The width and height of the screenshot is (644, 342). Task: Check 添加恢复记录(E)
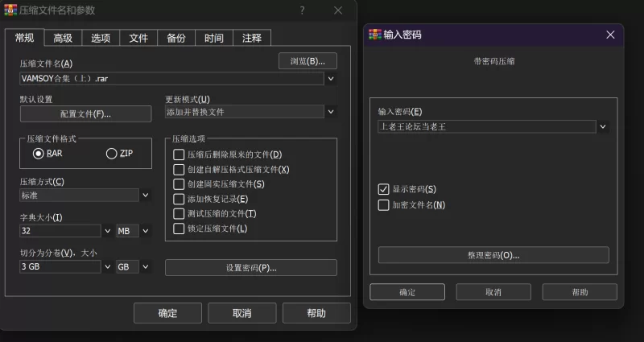179,199
